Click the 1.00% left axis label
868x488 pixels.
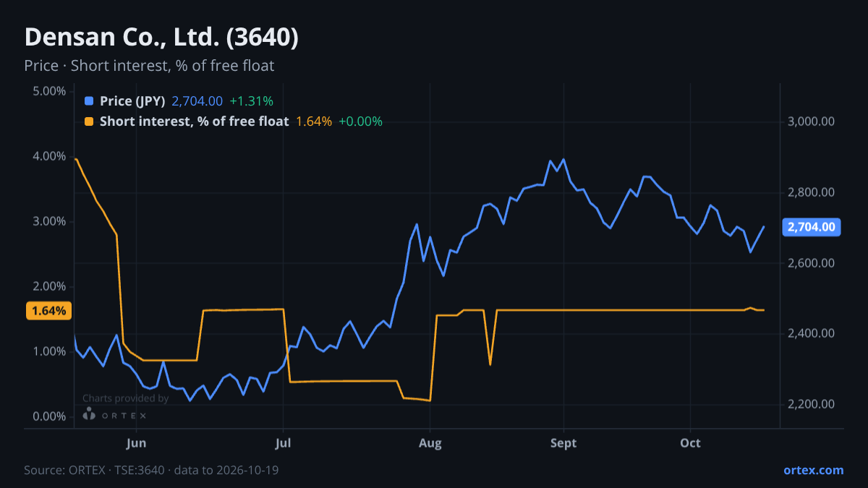click(49, 351)
